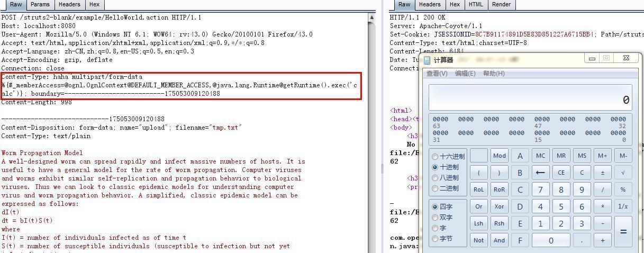Switch to request Headers tab
This screenshot has height=253, width=644.
69,4
